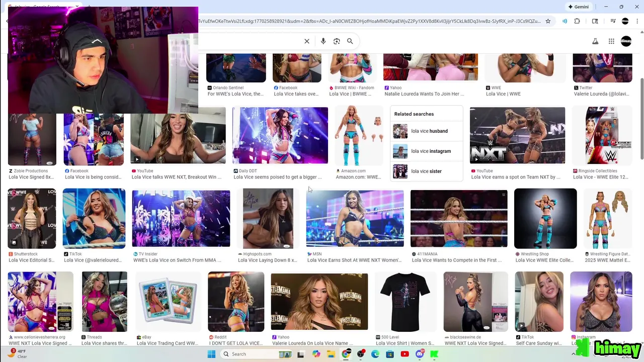Click 'Lola Vice takes ove...' Facebook caption
This screenshot has height=362, width=644.
pyautogui.click(x=296, y=94)
